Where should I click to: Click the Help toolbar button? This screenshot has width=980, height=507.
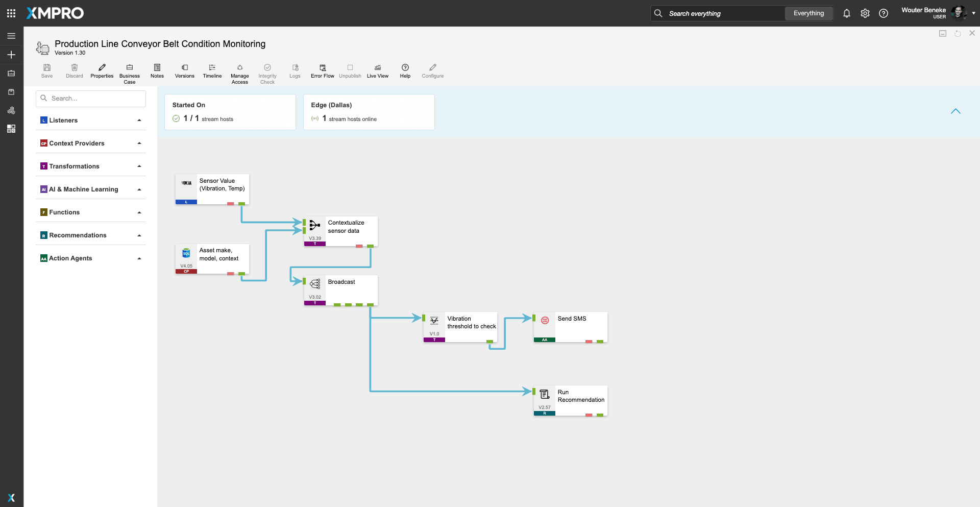[405, 71]
